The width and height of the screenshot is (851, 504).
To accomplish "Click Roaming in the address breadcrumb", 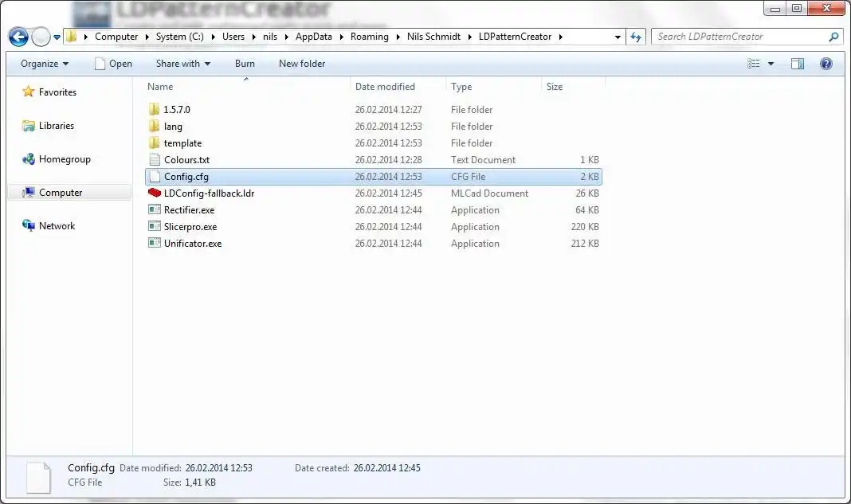I will tap(369, 37).
